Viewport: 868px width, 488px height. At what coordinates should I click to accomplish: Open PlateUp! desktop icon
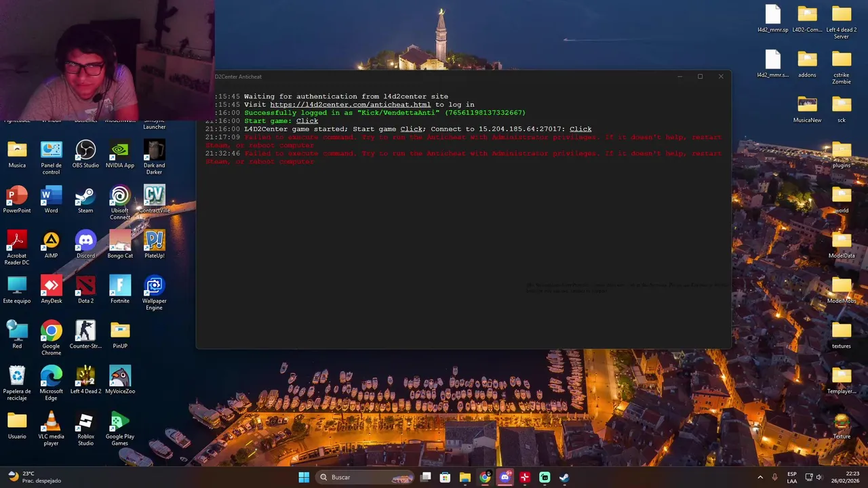154,245
